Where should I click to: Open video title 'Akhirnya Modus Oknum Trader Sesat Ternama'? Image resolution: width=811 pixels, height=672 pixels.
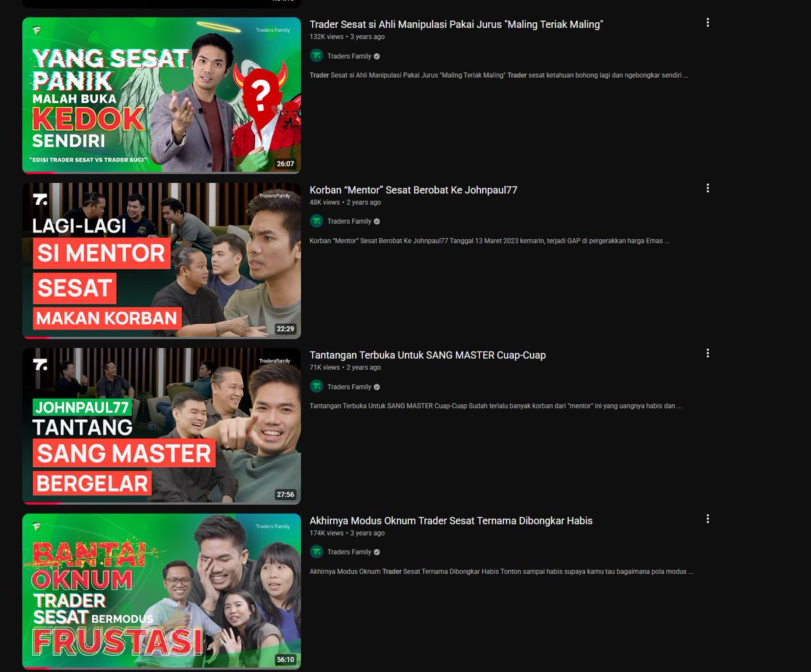[451, 521]
